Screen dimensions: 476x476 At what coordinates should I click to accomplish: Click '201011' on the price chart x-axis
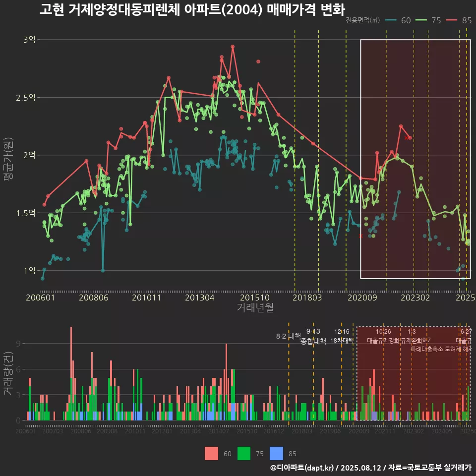pos(146,297)
